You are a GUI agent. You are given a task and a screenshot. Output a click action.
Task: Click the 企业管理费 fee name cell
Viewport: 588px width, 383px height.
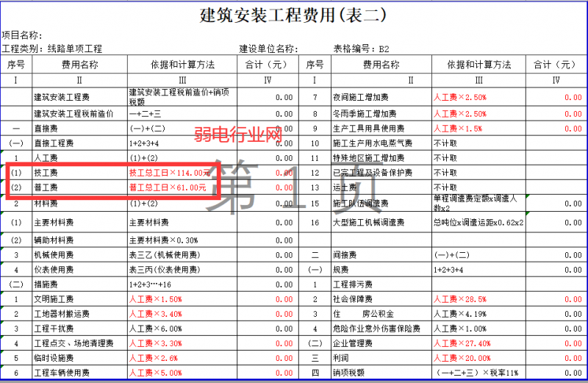pos(353,343)
